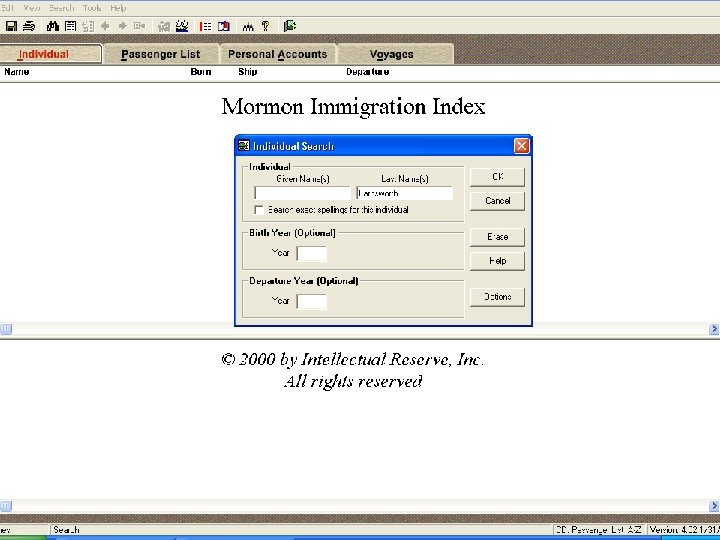Click the Given Name(s) input field

[303, 193]
